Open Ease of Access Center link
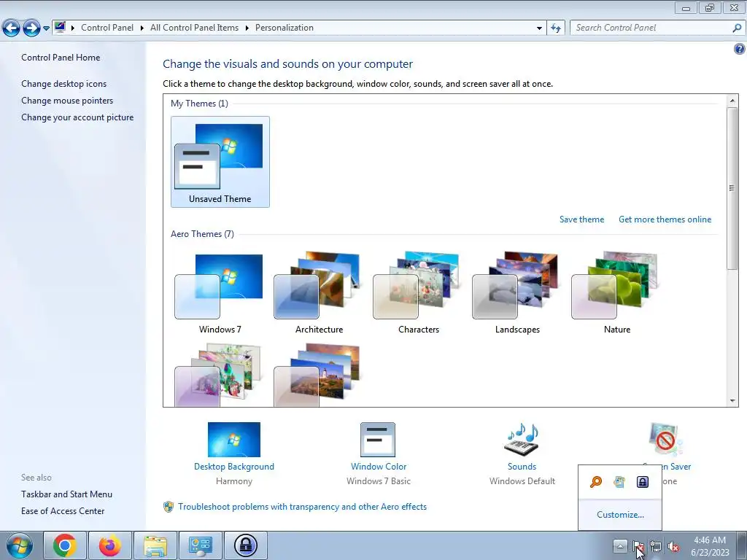Image resolution: width=747 pixels, height=560 pixels. click(63, 511)
